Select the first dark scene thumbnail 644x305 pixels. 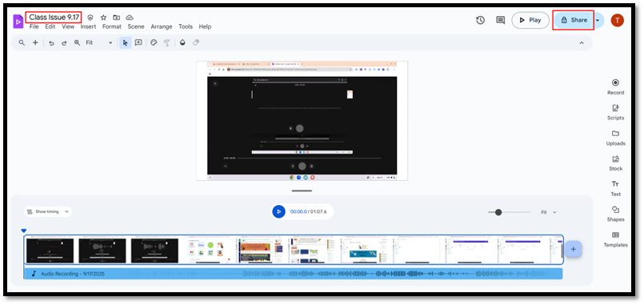coord(50,251)
